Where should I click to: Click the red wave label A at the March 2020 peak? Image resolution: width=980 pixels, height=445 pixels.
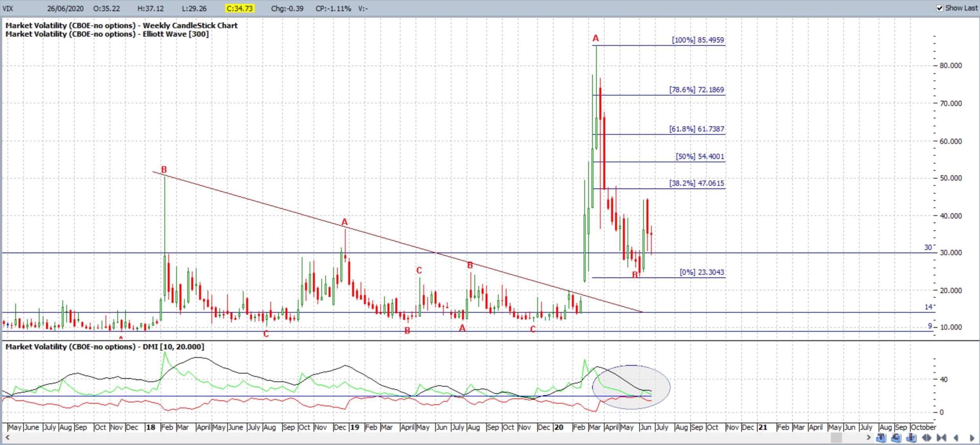(595, 38)
